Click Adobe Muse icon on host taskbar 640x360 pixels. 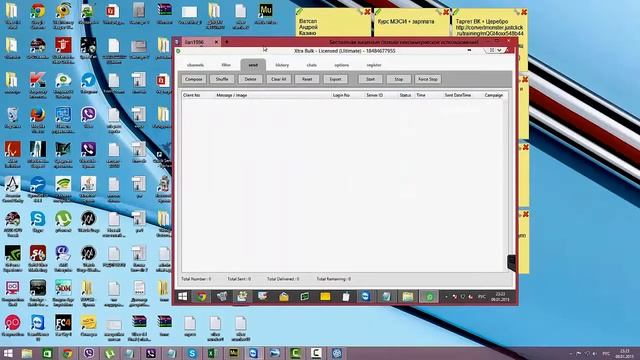click(x=233, y=353)
